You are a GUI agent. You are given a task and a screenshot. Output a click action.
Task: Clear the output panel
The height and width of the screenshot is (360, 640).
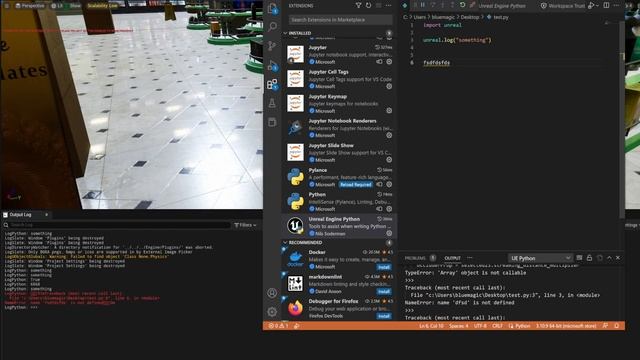579,258
